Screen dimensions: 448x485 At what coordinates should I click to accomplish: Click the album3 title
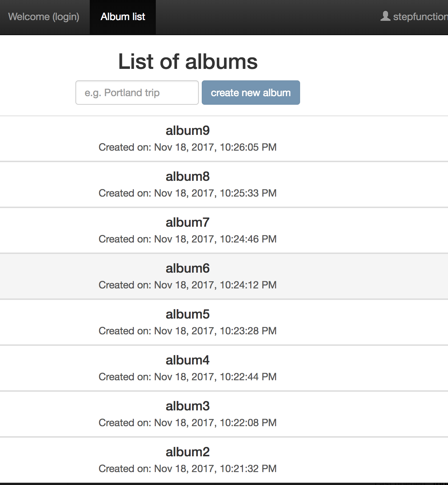(x=188, y=406)
